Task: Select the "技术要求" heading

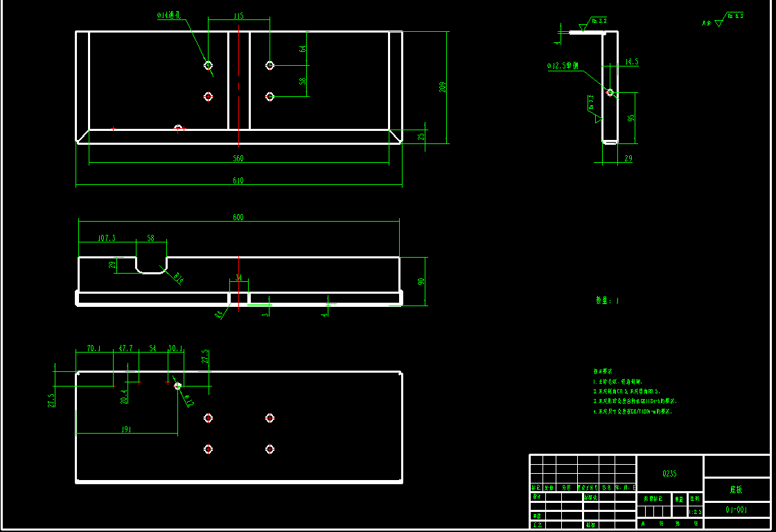Action: tap(603, 371)
